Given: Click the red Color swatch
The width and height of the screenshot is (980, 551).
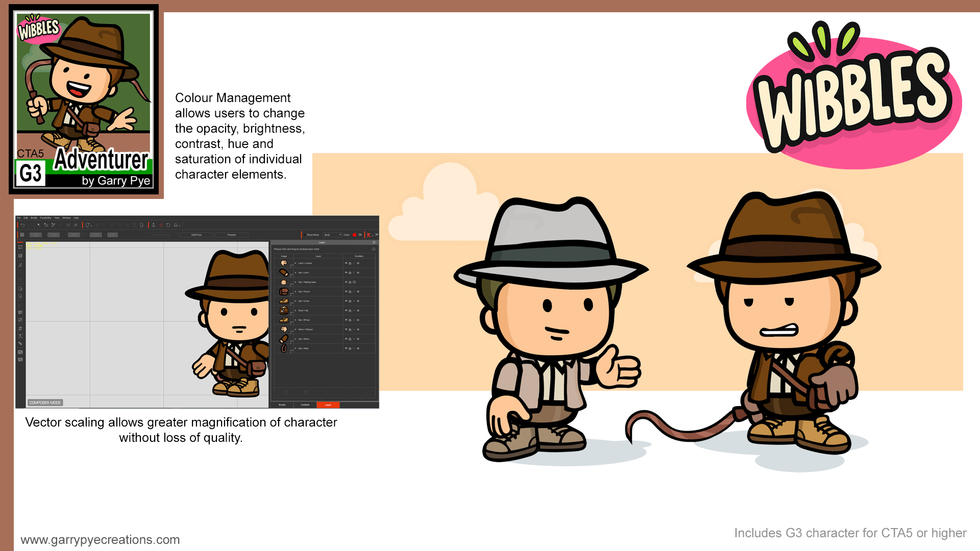Looking at the screenshot, I should click(x=354, y=235).
